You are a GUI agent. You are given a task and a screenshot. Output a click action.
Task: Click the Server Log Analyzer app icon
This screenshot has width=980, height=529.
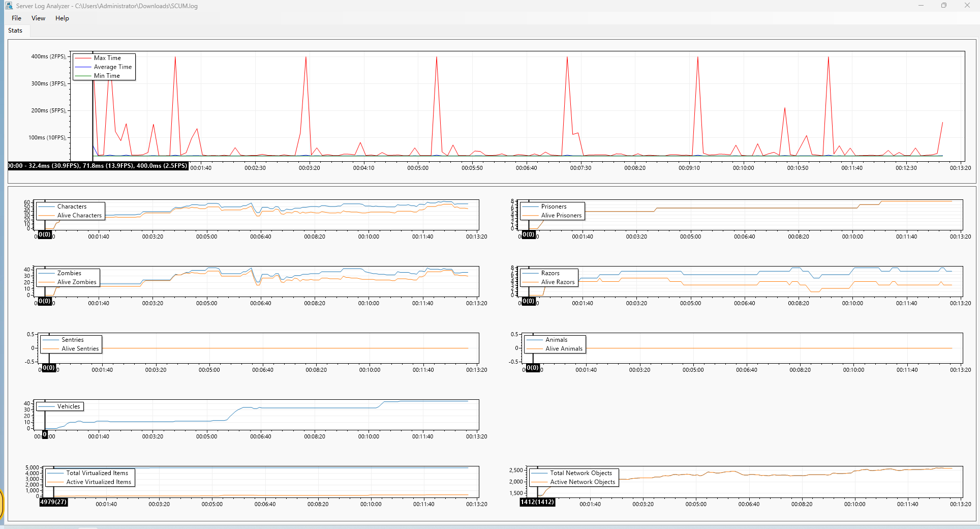(9, 6)
